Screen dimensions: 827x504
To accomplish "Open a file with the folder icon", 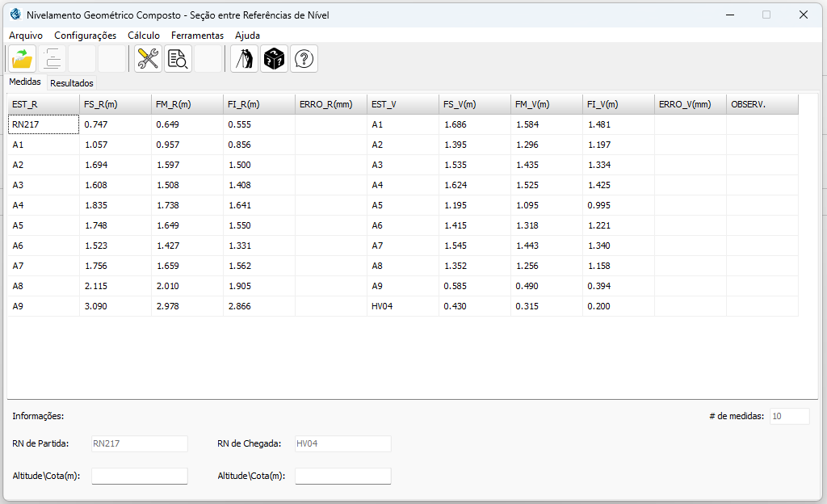I will click(x=22, y=58).
